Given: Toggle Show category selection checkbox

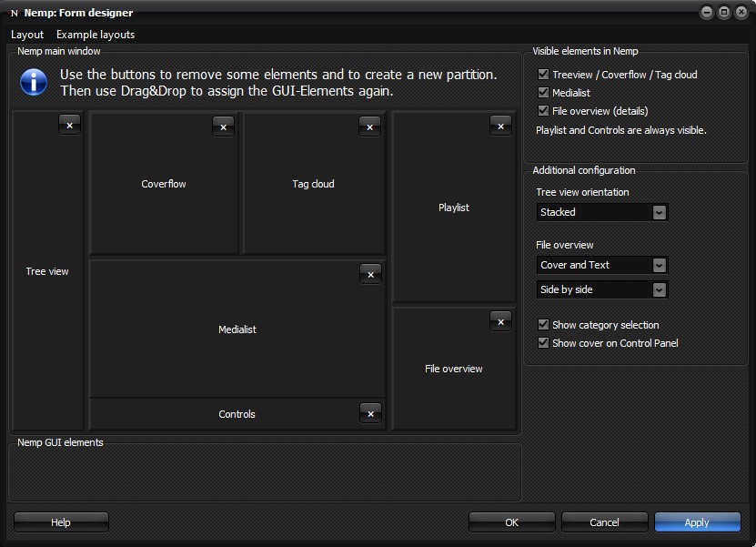Looking at the screenshot, I should (x=544, y=325).
